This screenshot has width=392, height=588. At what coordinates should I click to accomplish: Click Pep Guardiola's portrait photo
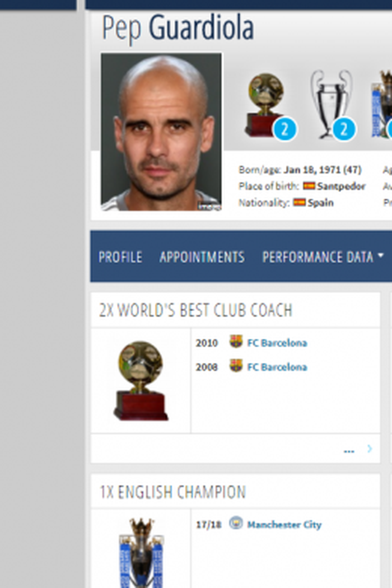[x=161, y=132]
